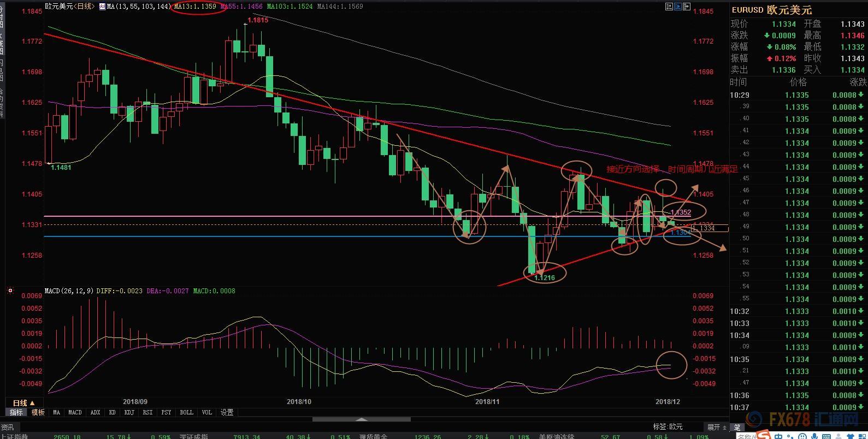The width and height of the screenshot is (868, 439).
Task: Click the 笔 tick tab icon
Action: (x=737, y=427)
